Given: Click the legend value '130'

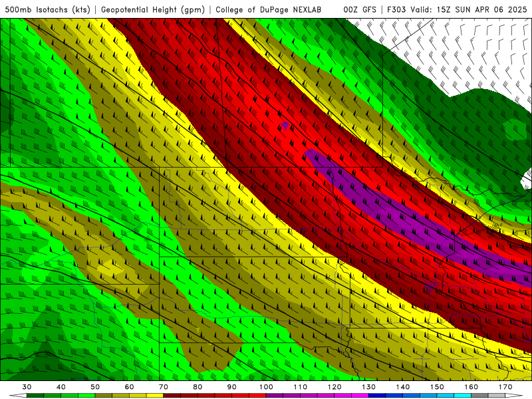Looking at the screenshot, I should [x=369, y=387].
